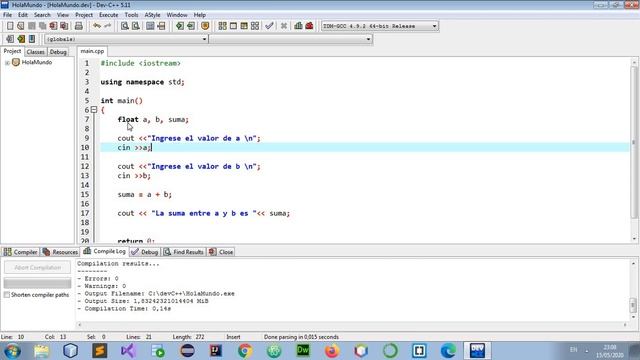Click the Delete Profiling Information red icon
This screenshot has width=640, height=360.
point(309,26)
